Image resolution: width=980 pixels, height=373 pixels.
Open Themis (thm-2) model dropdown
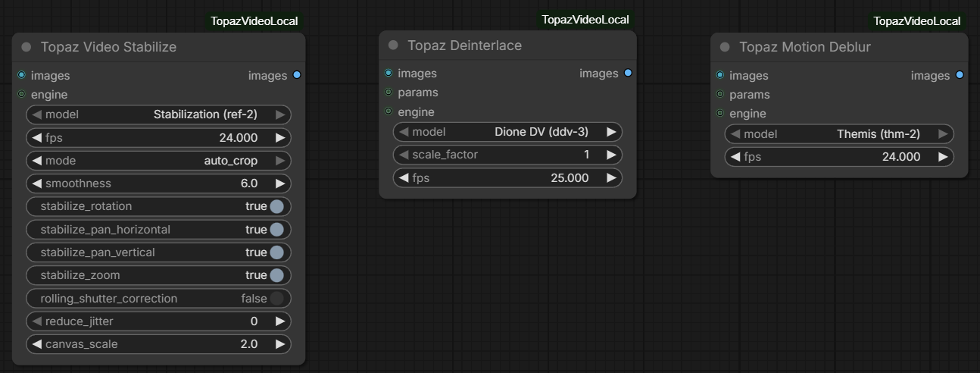[x=839, y=133]
